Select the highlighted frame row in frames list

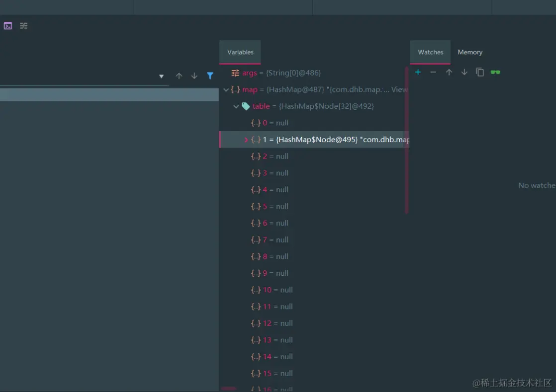click(x=109, y=94)
